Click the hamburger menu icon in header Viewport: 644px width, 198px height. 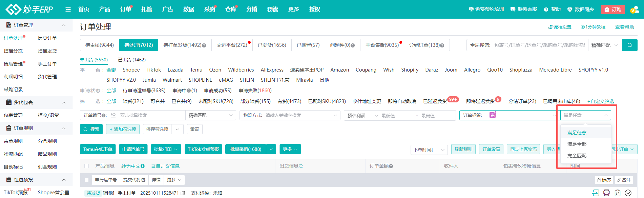click(x=68, y=9)
